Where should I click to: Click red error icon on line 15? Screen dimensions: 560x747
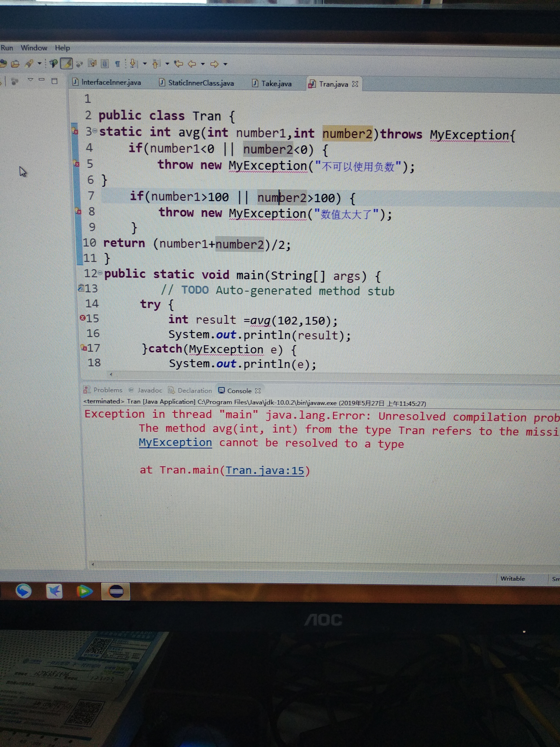tap(82, 318)
